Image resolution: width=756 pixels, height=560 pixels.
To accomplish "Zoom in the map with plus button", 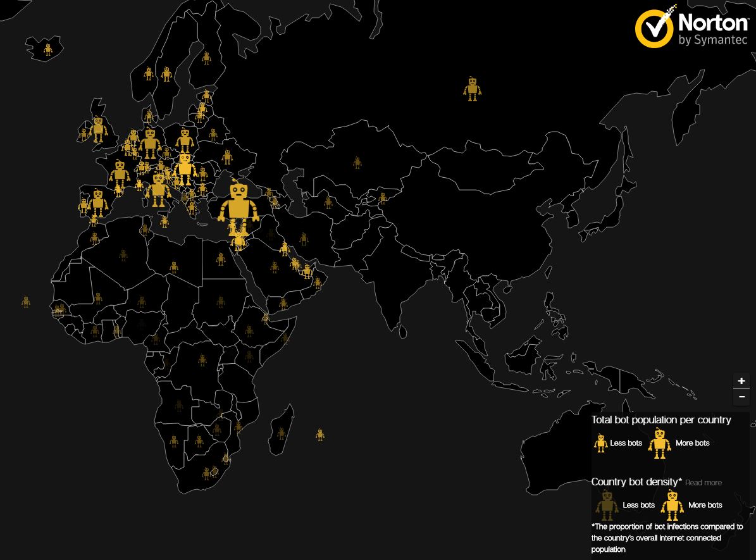I will [741, 381].
